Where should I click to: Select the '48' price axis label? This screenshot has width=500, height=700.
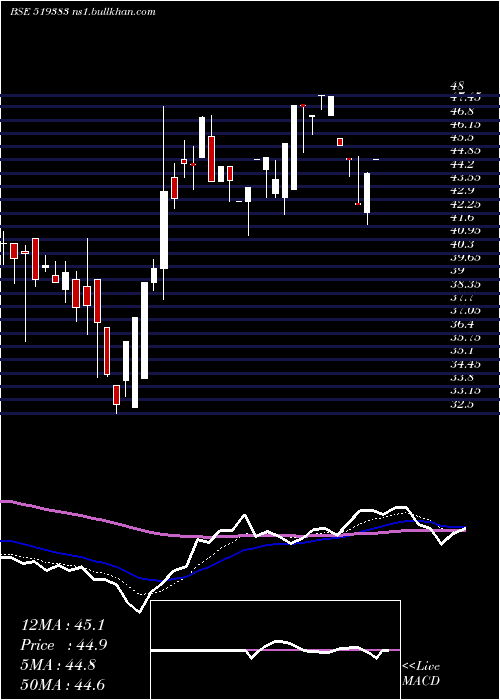pos(458,85)
